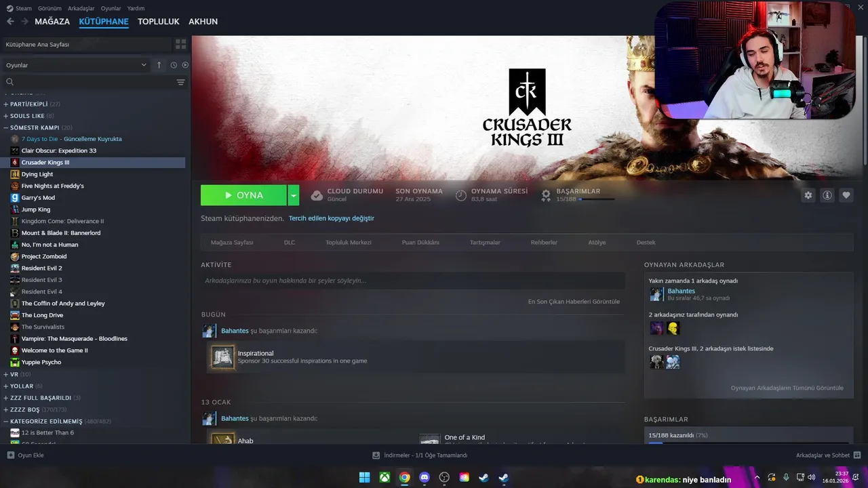Open the Arkadaşlar menu
Viewport: 868px width, 488px height.
point(81,8)
